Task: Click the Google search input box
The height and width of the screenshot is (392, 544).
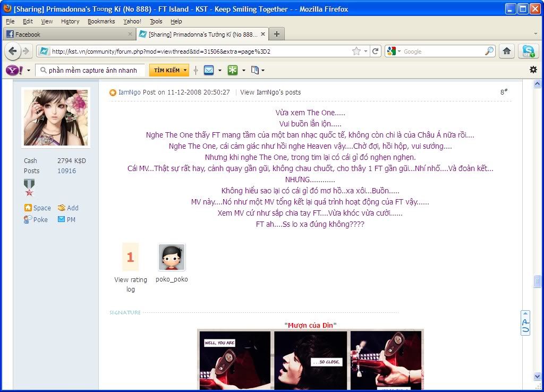Action: click(443, 52)
